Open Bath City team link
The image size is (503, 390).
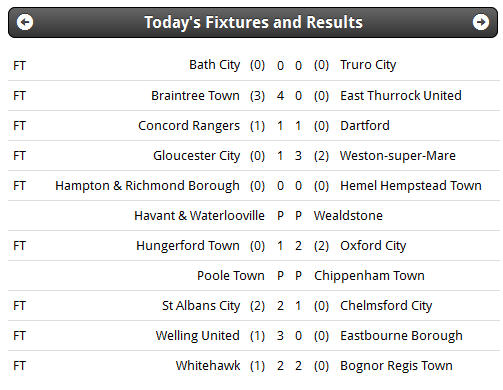pyautogui.click(x=214, y=65)
